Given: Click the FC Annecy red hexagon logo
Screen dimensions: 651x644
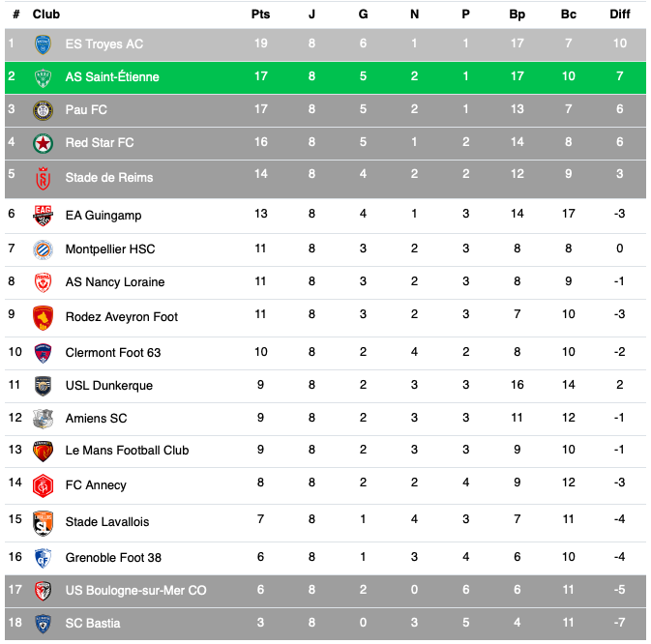Looking at the screenshot, I should [x=43, y=486].
